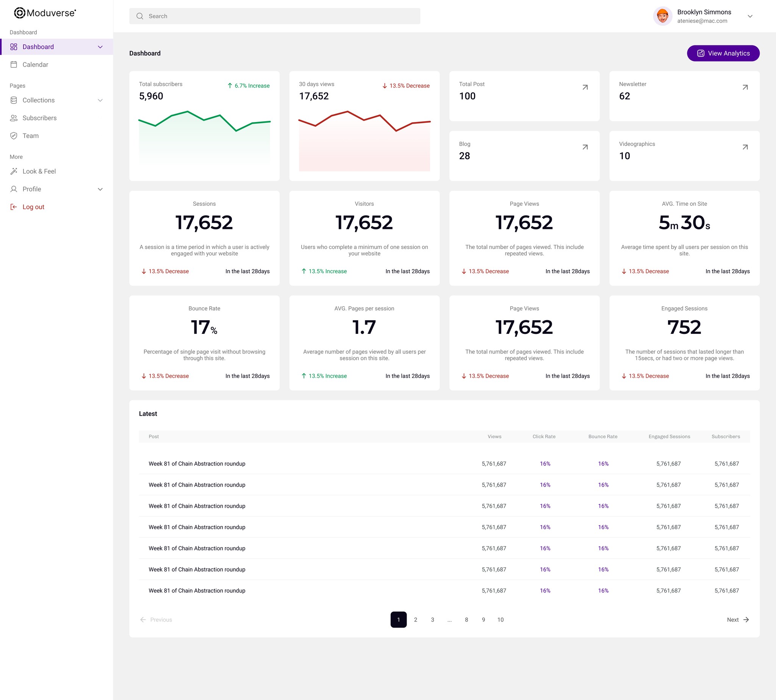Click the search magnifier icon
This screenshot has height=700, width=776.
[x=140, y=16]
